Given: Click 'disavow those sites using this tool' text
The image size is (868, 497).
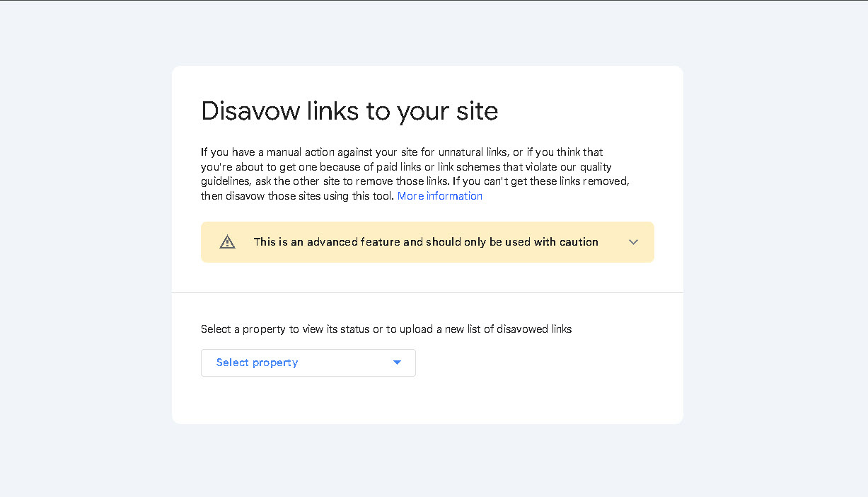Looking at the screenshot, I should coord(308,196).
